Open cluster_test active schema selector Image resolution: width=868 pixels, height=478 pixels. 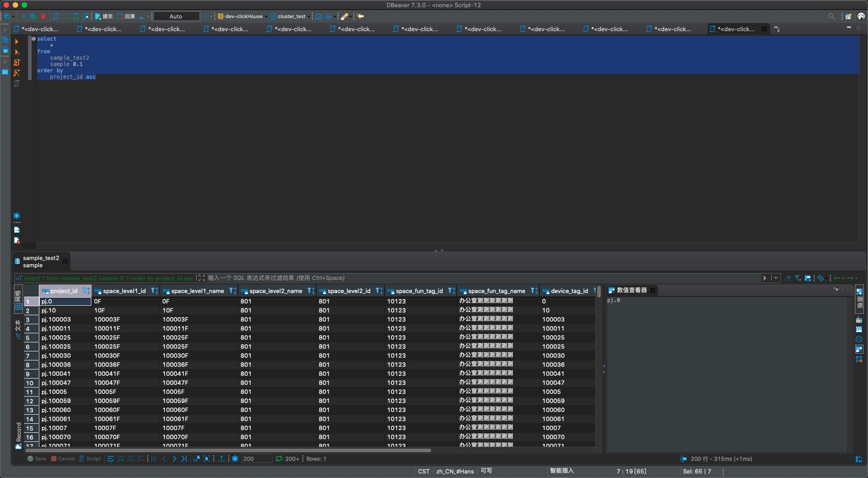(x=290, y=16)
